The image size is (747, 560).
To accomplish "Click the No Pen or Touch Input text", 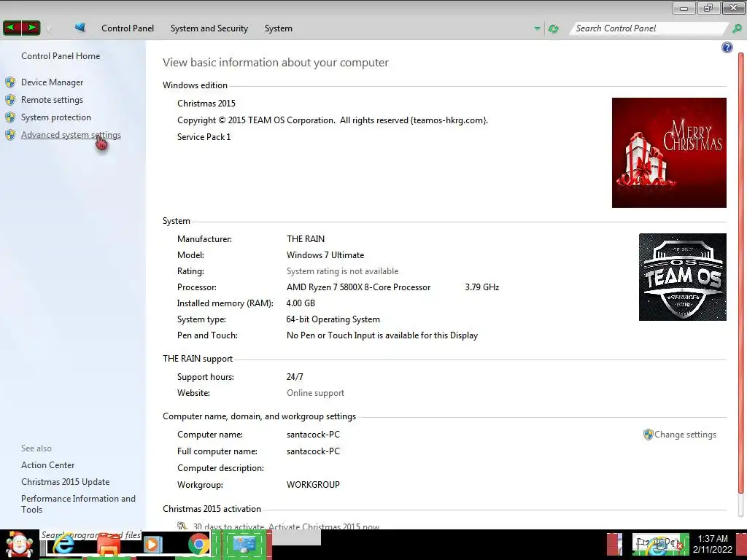I will 382,335.
